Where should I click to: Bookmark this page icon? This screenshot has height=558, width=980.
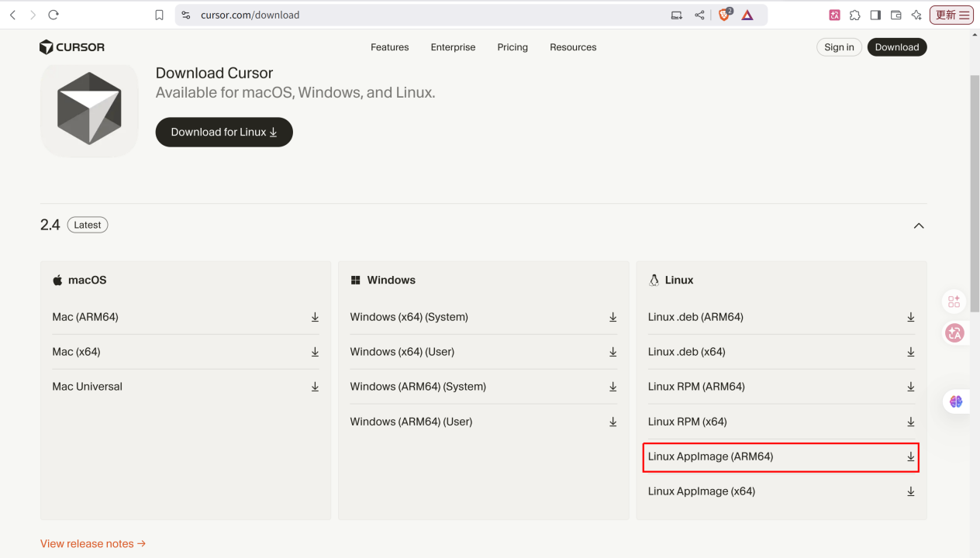pos(159,15)
